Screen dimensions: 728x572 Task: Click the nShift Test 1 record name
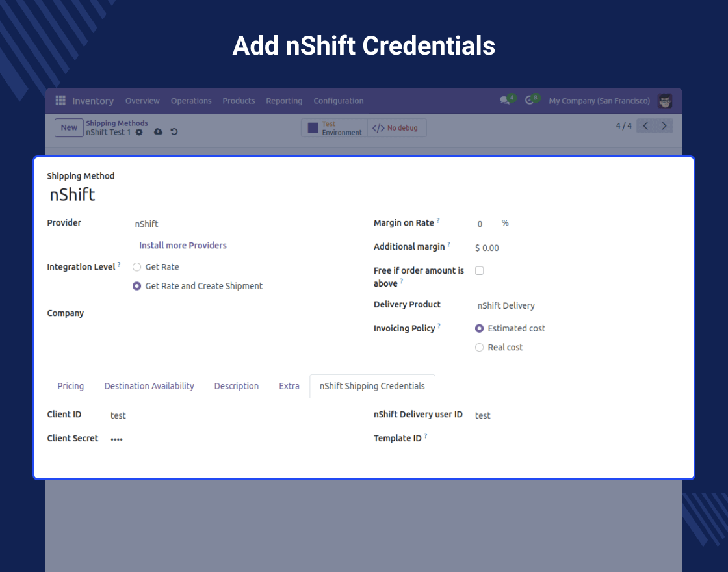pos(108,133)
